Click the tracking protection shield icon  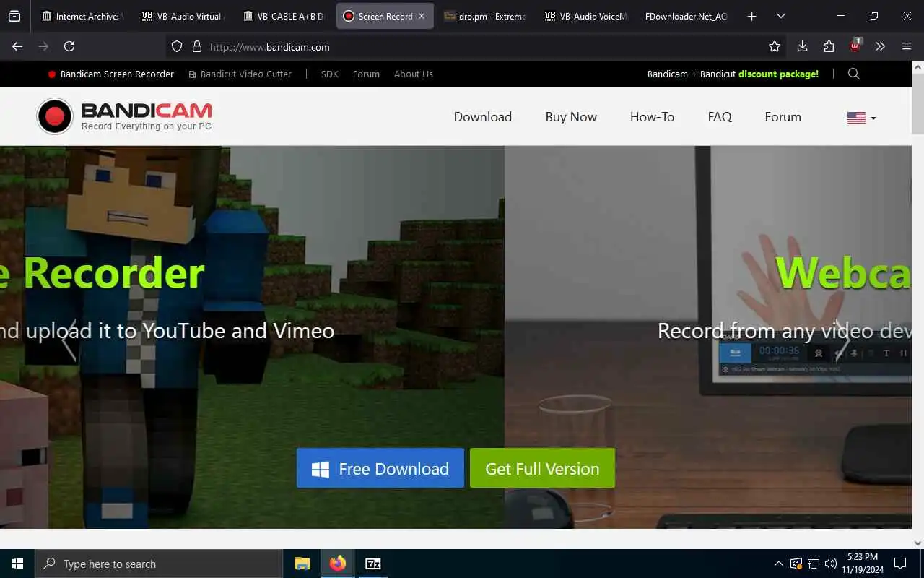(x=177, y=46)
